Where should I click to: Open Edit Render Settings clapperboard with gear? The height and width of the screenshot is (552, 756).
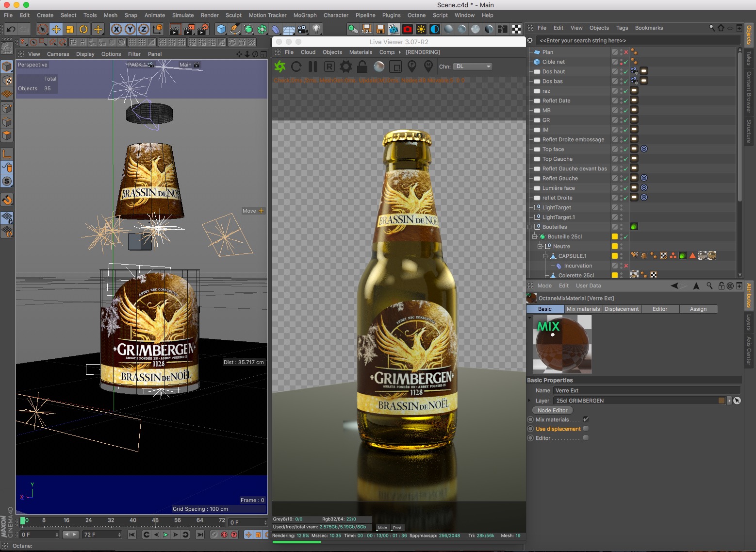click(x=202, y=29)
